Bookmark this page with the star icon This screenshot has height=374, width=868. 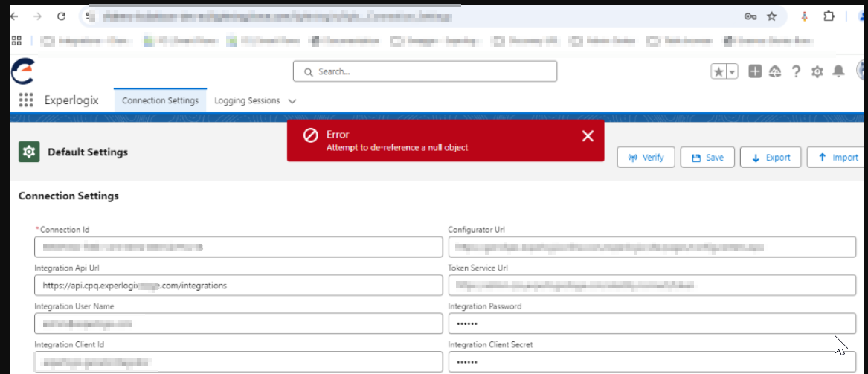(771, 16)
